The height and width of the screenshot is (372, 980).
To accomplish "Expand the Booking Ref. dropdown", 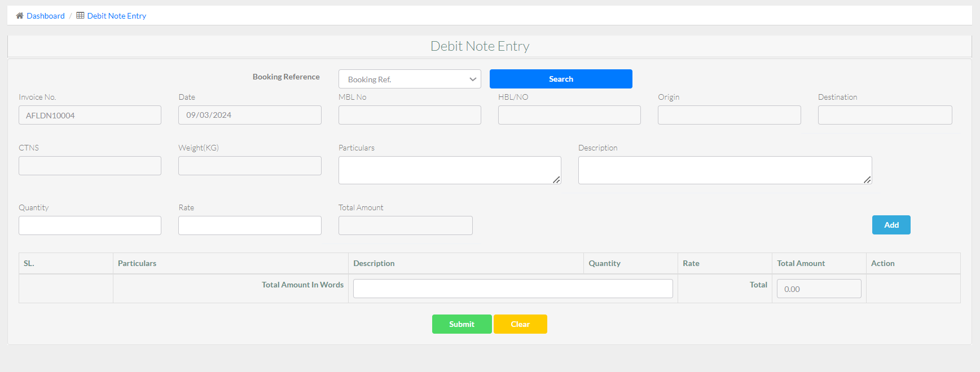I will coord(410,79).
